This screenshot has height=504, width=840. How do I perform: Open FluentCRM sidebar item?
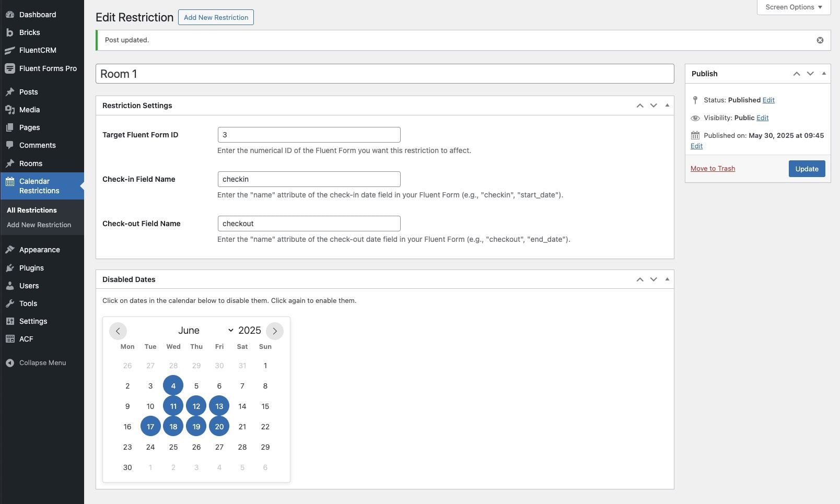coord(38,50)
